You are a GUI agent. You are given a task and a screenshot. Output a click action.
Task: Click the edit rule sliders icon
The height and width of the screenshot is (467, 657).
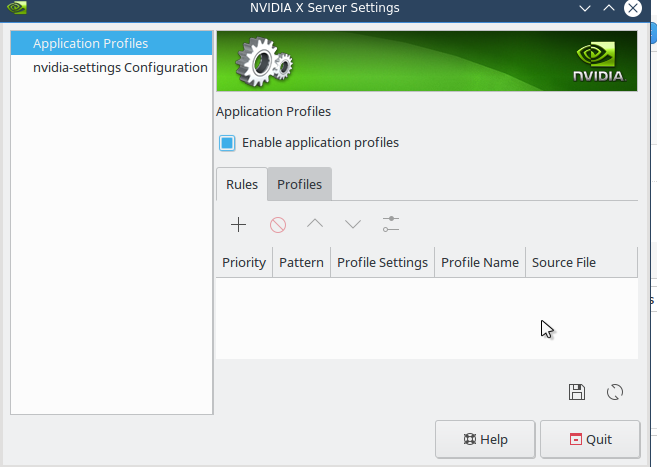391,224
